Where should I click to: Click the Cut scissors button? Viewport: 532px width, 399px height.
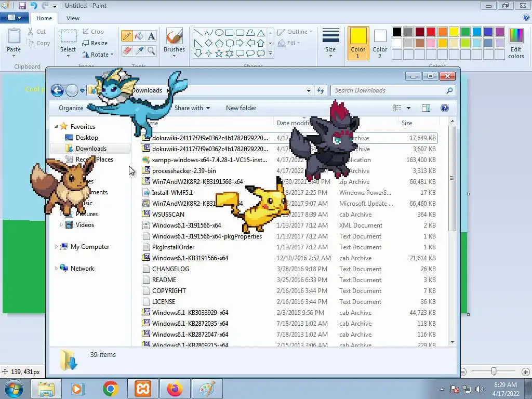(x=36, y=32)
